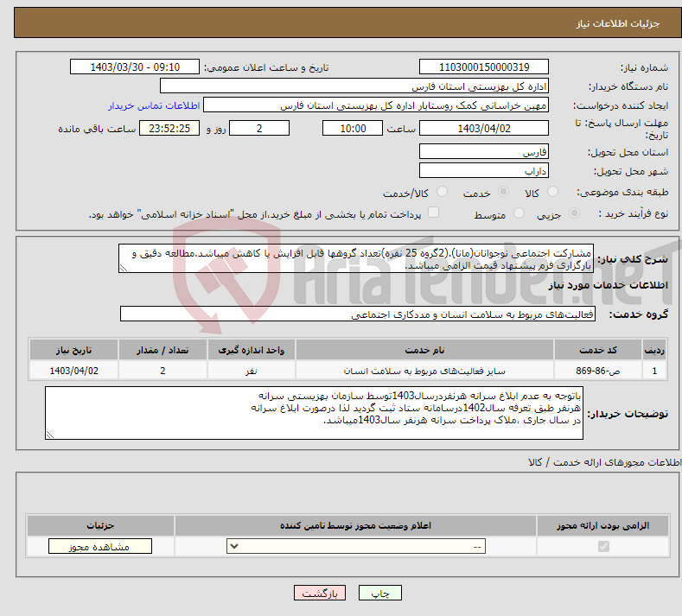Click the نام خدمت column header
This screenshot has width=682, height=616.
(424, 350)
